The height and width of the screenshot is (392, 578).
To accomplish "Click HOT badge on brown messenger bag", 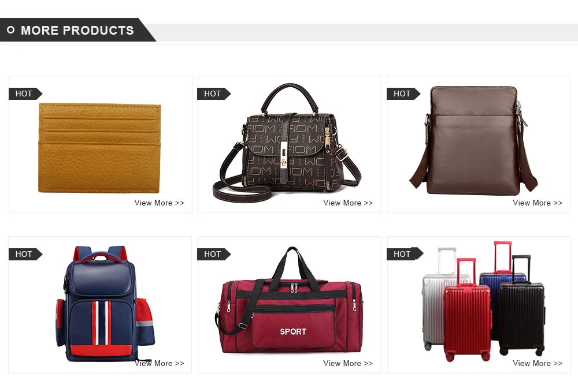I will tap(403, 94).
